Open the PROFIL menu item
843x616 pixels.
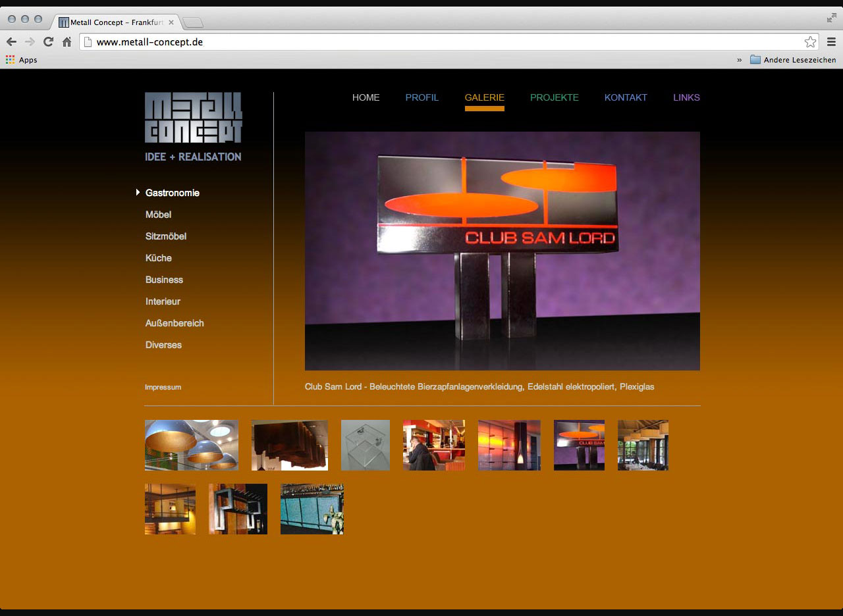click(422, 97)
